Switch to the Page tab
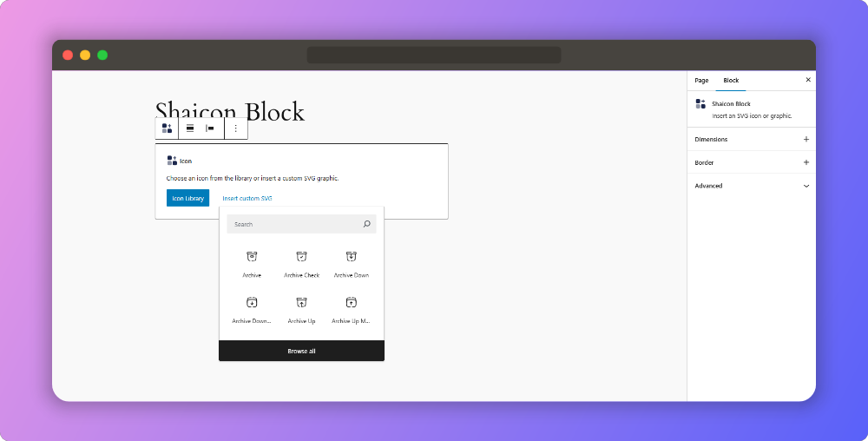 (701, 80)
